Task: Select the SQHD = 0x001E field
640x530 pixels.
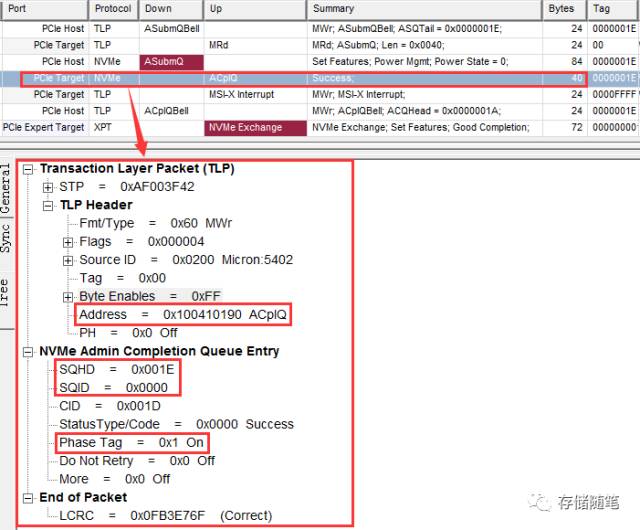Action: pos(117,370)
